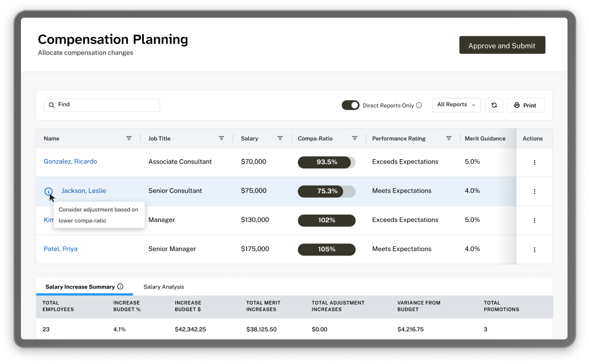Click the info icon beside Jackson, Leslie

pos(48,192)
